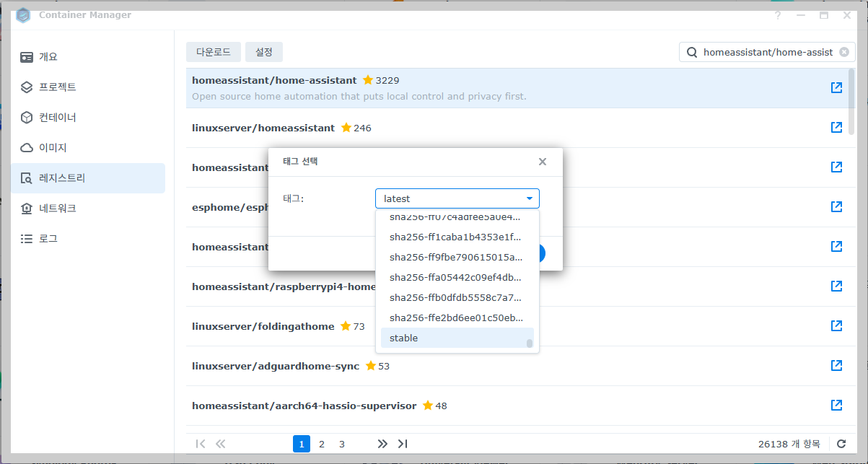Viewport: 868px width, 464px height.
Task: Go to the last page
Action: click(x=403, y=444)
